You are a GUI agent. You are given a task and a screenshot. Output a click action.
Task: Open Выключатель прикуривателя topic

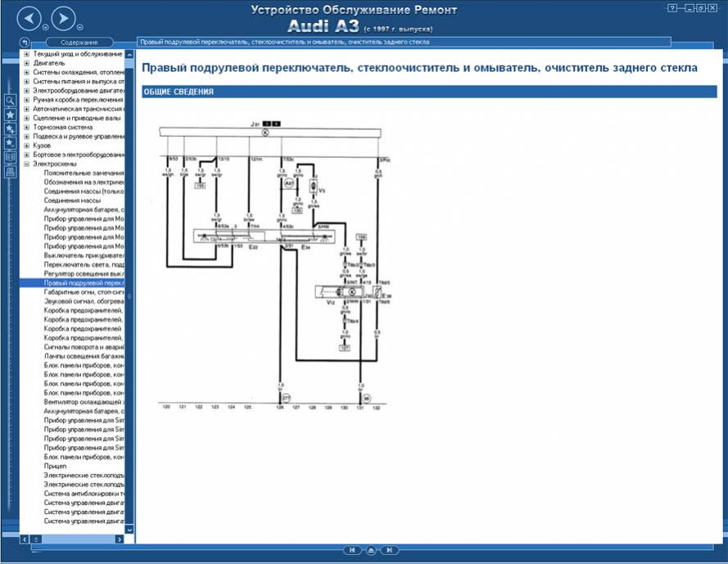(x=84, y=255)
